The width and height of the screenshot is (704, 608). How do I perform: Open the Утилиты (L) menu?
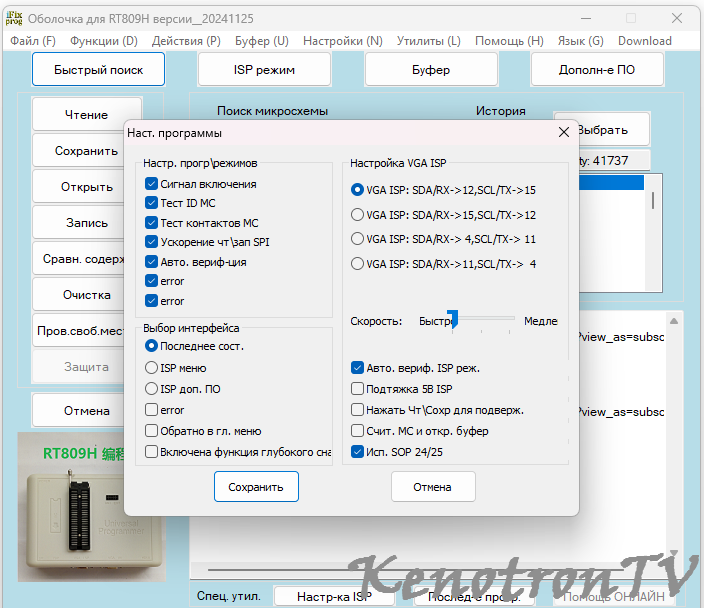tap(428, 41)
